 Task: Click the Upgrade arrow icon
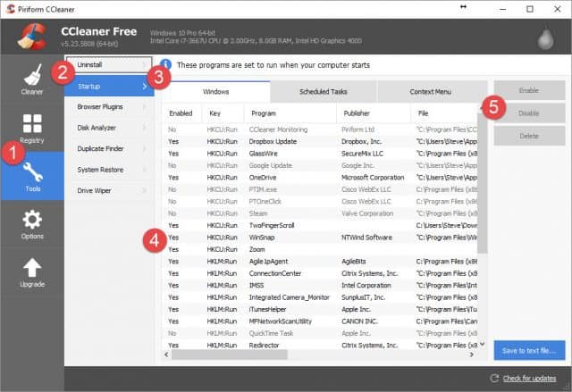pyautogui.click(x=32, y=268)
